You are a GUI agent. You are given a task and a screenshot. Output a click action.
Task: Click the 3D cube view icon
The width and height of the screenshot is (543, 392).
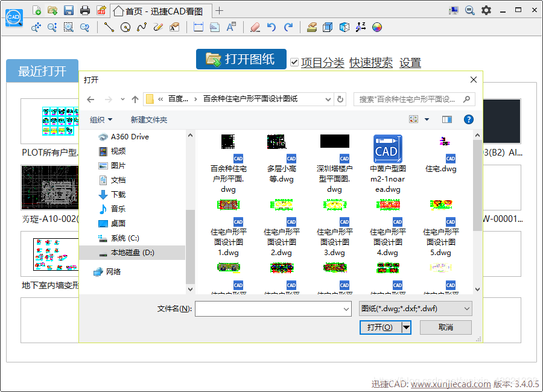328,27
